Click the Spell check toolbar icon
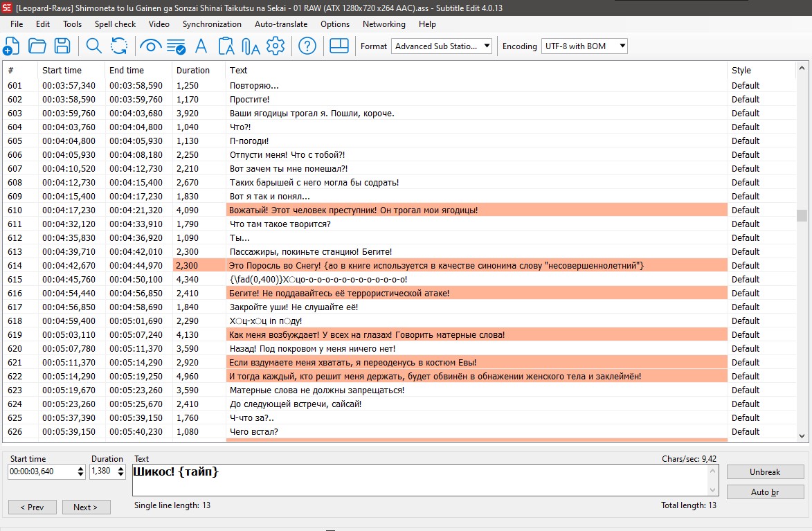Screen dimensions: 812x531 tap(176, 46)
